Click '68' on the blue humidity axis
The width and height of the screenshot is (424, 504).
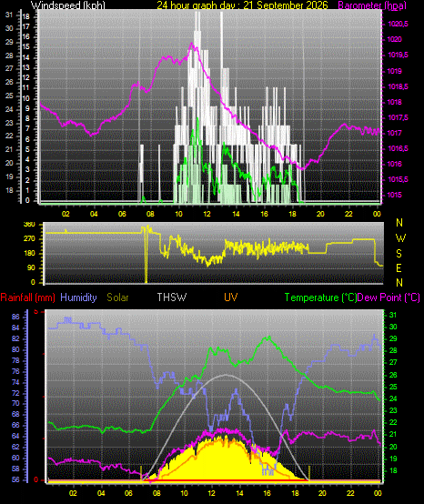(15, 414)
